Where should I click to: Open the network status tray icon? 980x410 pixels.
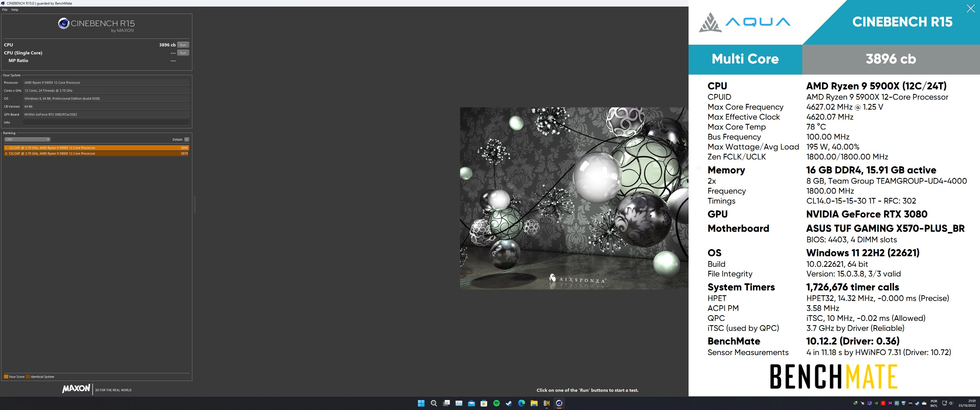[x=945, y=403]
